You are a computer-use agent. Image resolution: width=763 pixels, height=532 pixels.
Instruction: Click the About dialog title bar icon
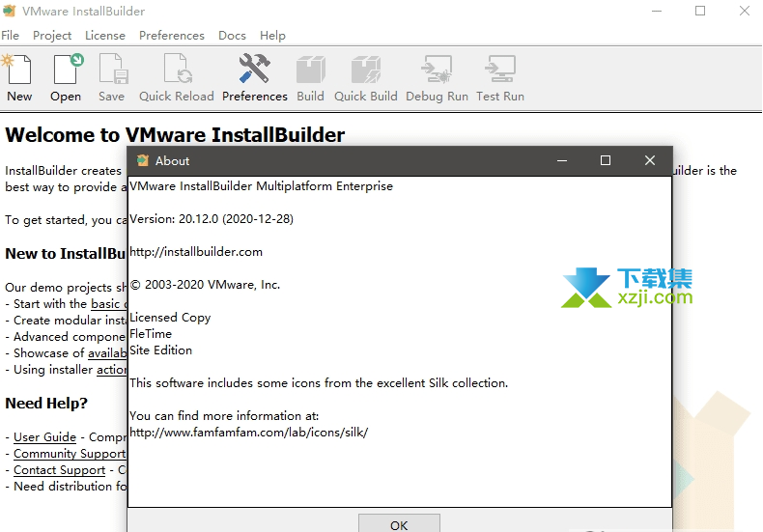point(143,160)
